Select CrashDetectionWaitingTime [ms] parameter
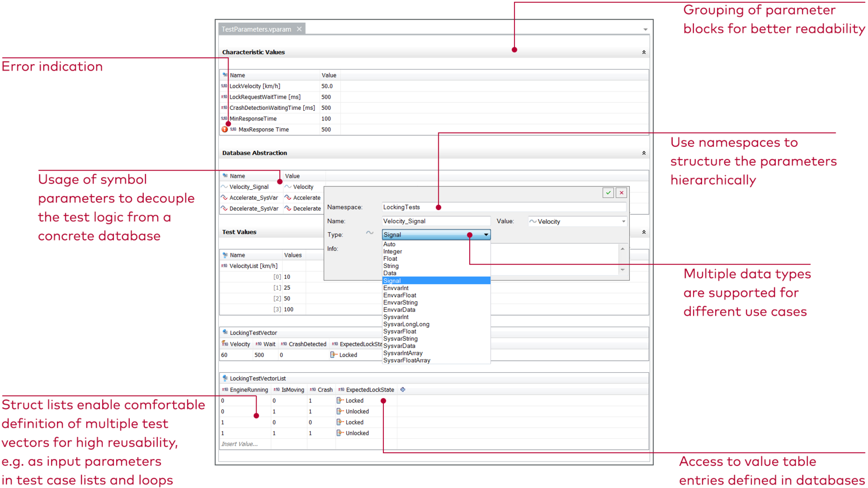Image resolution: width=868 pixels, height=488 pixels. [272, 108]
